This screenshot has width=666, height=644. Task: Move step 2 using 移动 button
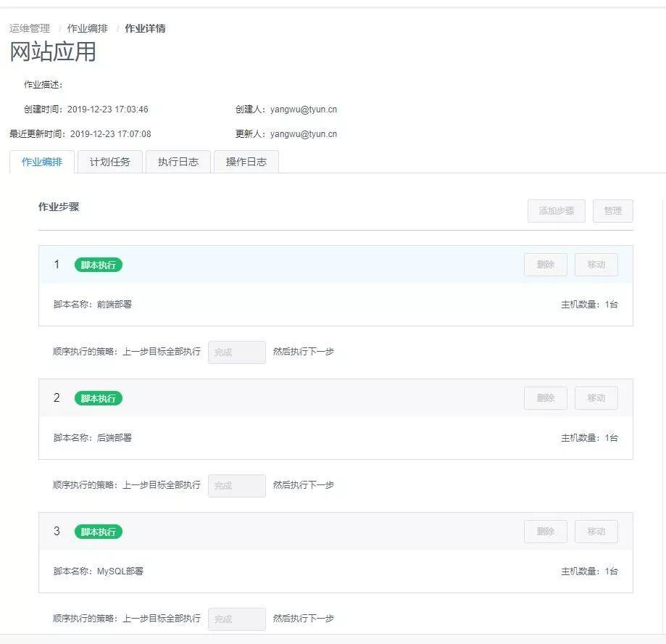(x=596, y=398)
